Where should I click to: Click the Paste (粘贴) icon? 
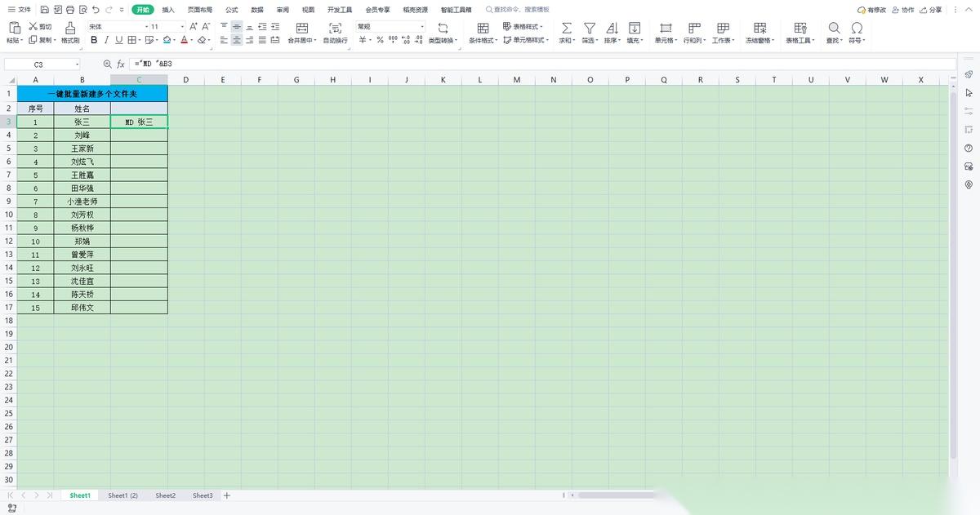click(x=14, y=28)
